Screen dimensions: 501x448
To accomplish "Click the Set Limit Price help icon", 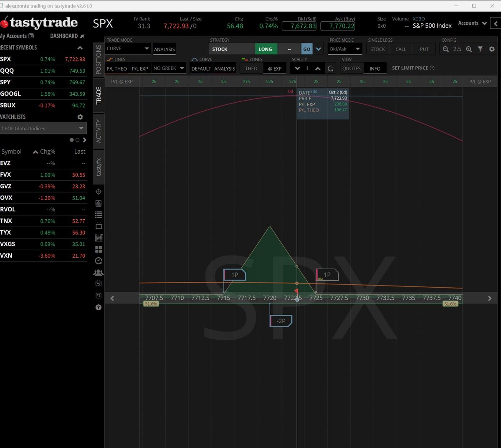I will click(432, 68).
